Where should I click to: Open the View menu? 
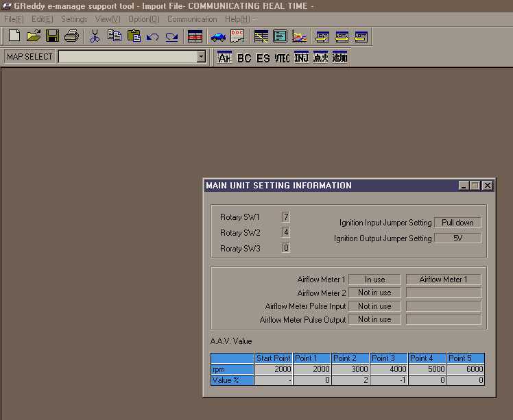pyautogui.click(x=108, y=19)
